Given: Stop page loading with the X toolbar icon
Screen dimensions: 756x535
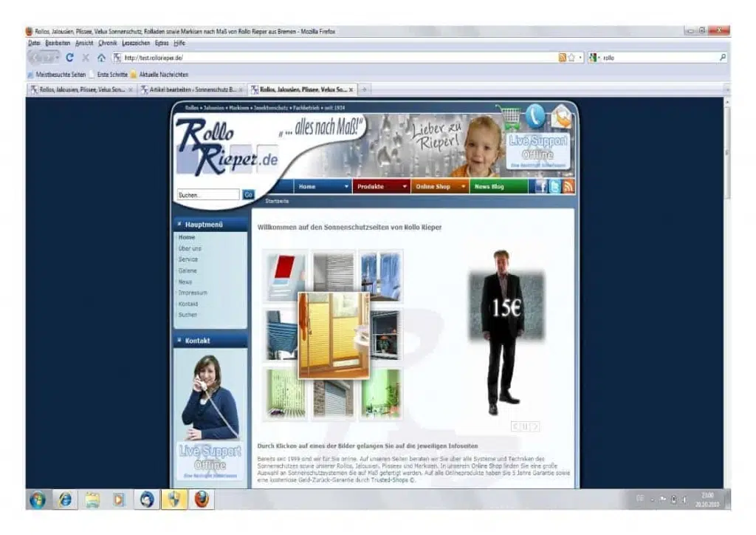Looking at the screenshot, I should click(x=86, y=58).
